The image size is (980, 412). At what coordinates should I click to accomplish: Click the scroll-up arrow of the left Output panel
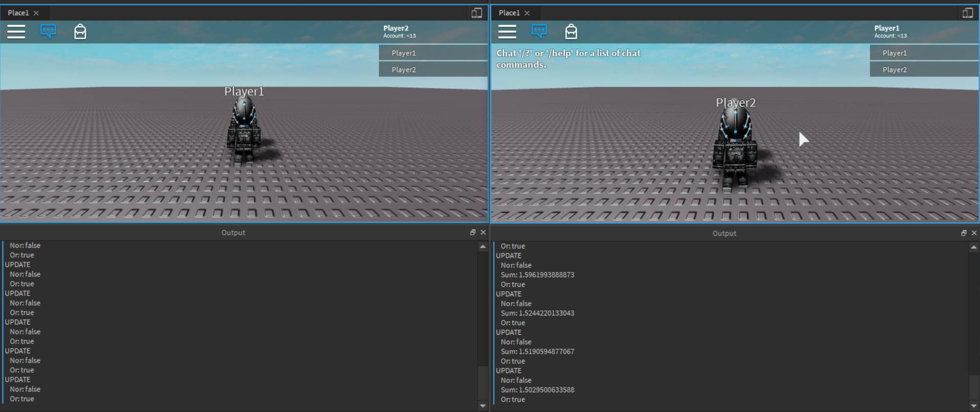coord(483,246)
